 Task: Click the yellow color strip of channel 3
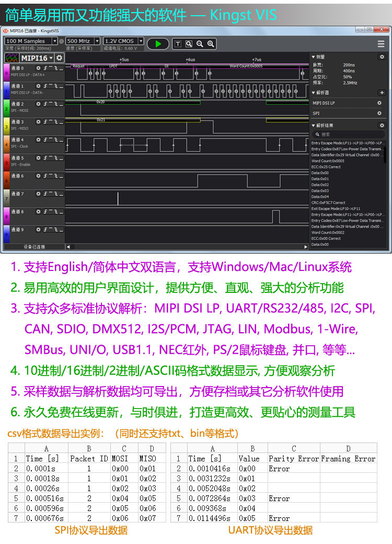(x=6, y=127)
